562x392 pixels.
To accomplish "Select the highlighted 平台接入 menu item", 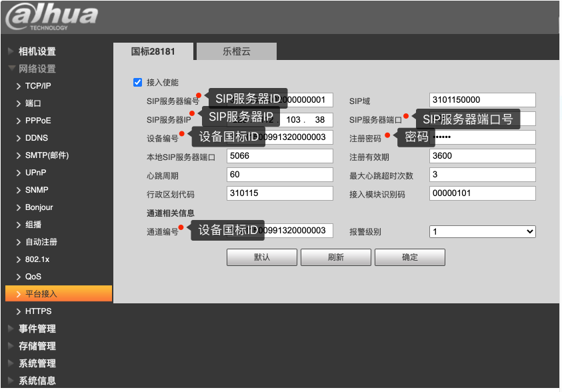I will [x=59, y=294].
